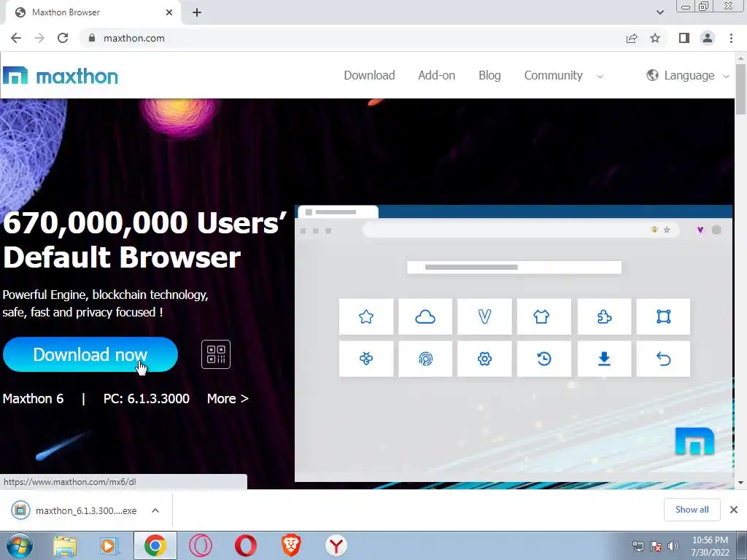The image size is (747, 560).
Task: Show the QR code download icon
Action: point(216,354)
